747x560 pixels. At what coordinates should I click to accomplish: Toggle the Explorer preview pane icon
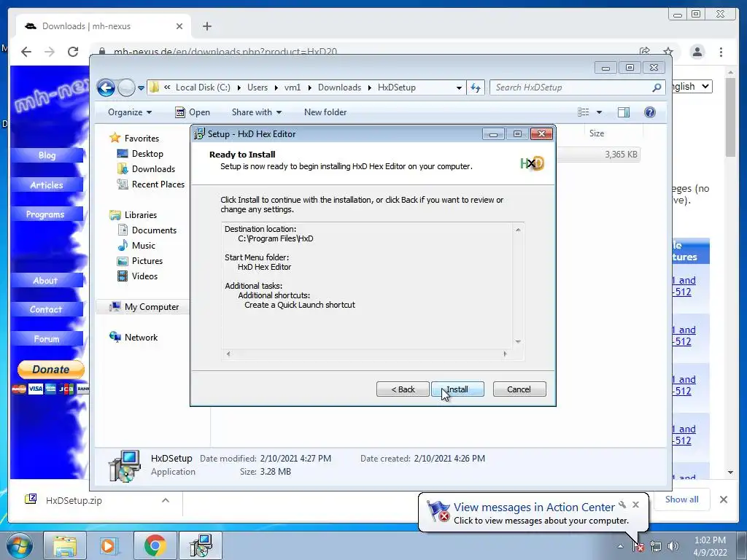(624, 112)
